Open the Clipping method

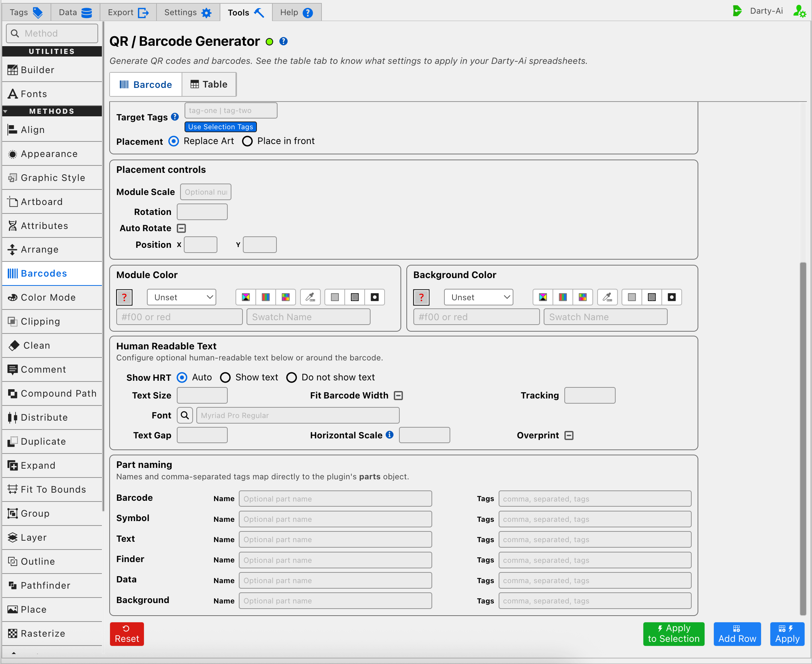coord(52,321)
